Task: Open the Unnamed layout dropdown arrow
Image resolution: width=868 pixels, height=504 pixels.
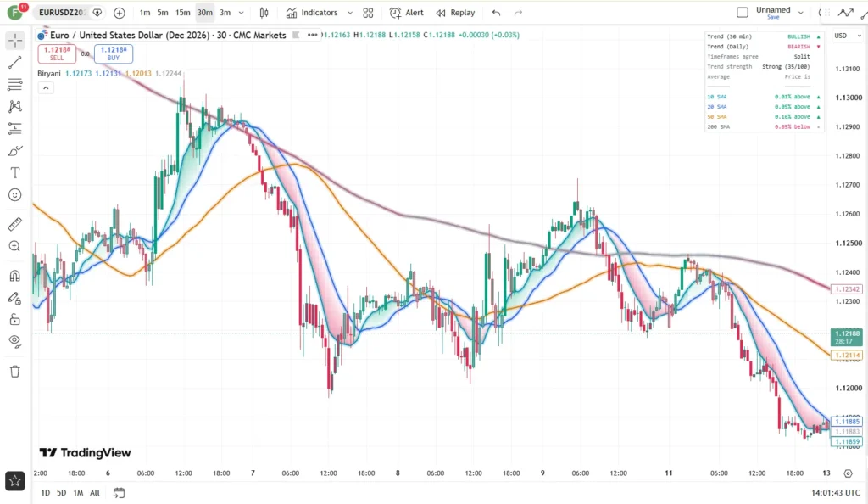Action: pos(800,12)
